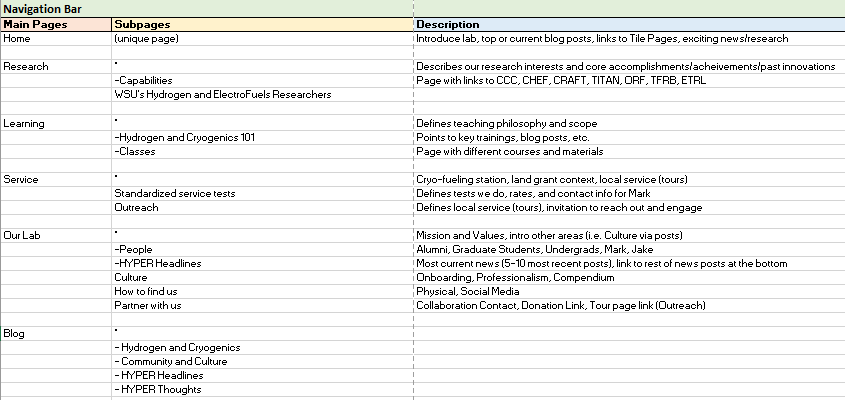Image resolution: width=845 pixels, height=400 pixels.
Task: Select the 'Home' main page cell
Action: click(x=18, y=38)
